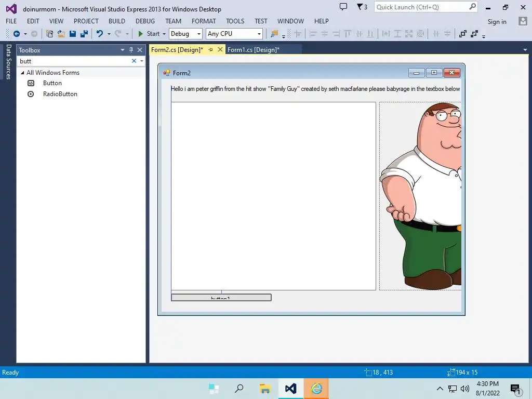Show hidden system tray icons
The image size is (532, 399).
click(440, 389)
